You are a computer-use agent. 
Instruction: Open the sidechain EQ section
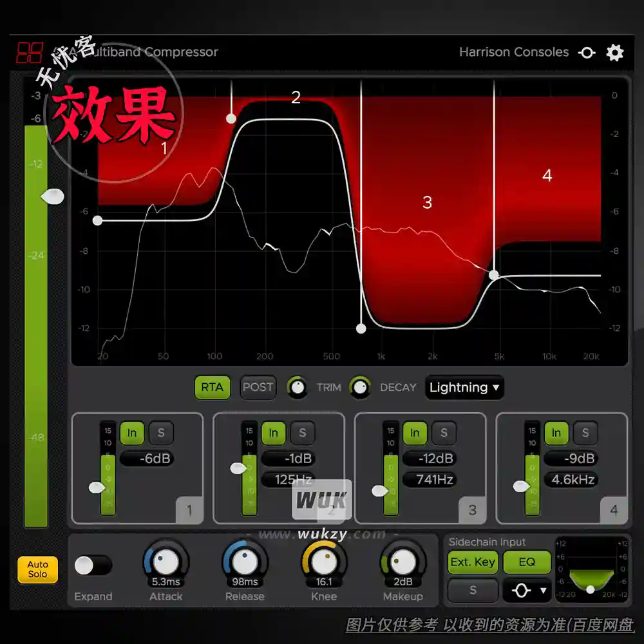(527, 562)
